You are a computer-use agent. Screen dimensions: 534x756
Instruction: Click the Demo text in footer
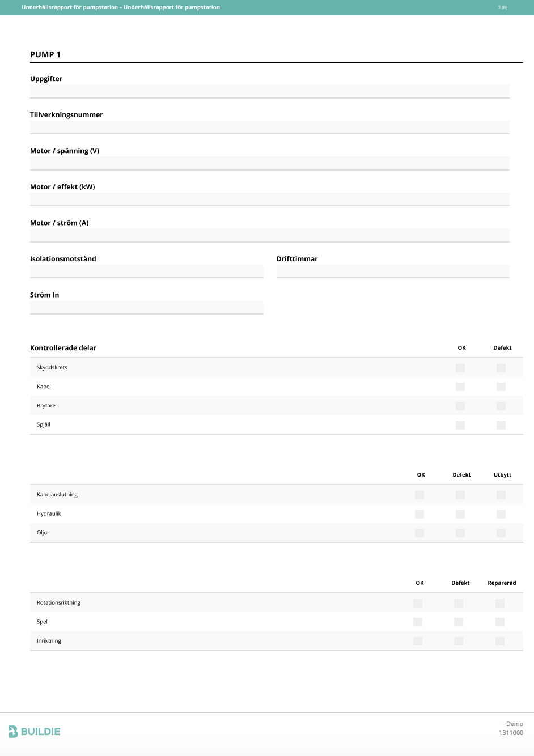(x=515, y=724)
